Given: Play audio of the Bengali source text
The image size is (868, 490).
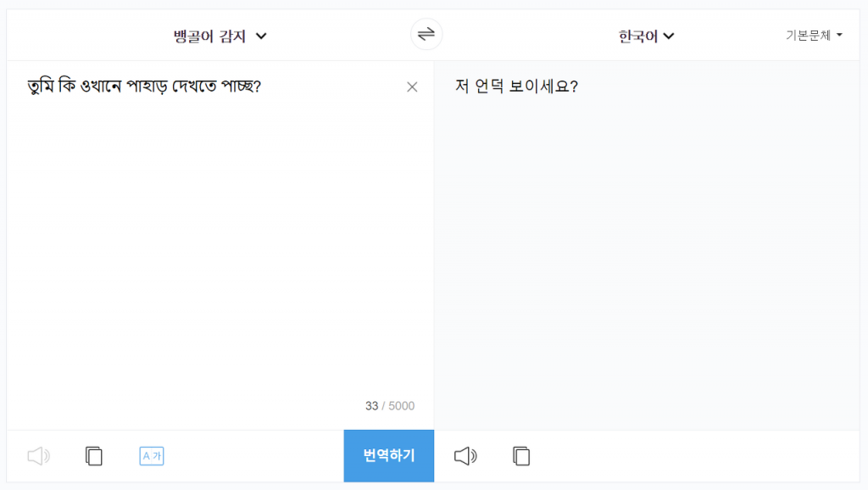Looking at the screenshot, I should pyautogui.click(x=39, y=456).
